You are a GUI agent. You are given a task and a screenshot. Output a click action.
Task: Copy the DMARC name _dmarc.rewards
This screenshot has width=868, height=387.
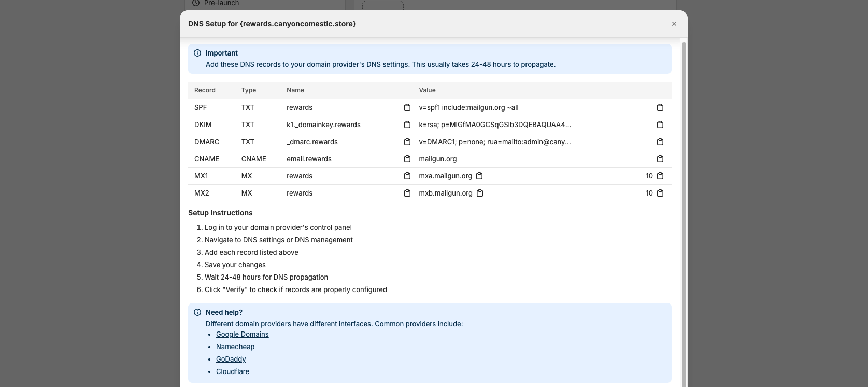(x=407, y=142)
